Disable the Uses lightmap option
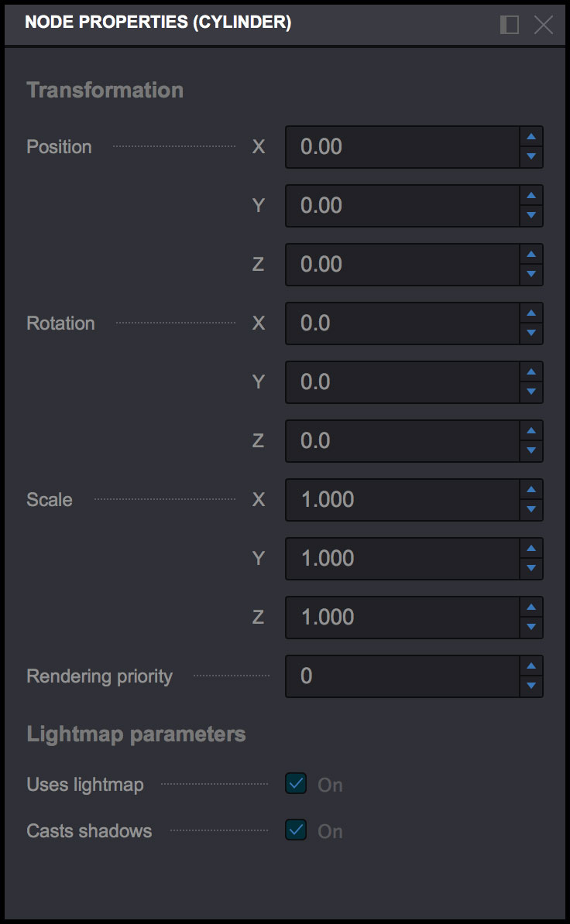This screenshot has height=924, width=570. [295, 784]
